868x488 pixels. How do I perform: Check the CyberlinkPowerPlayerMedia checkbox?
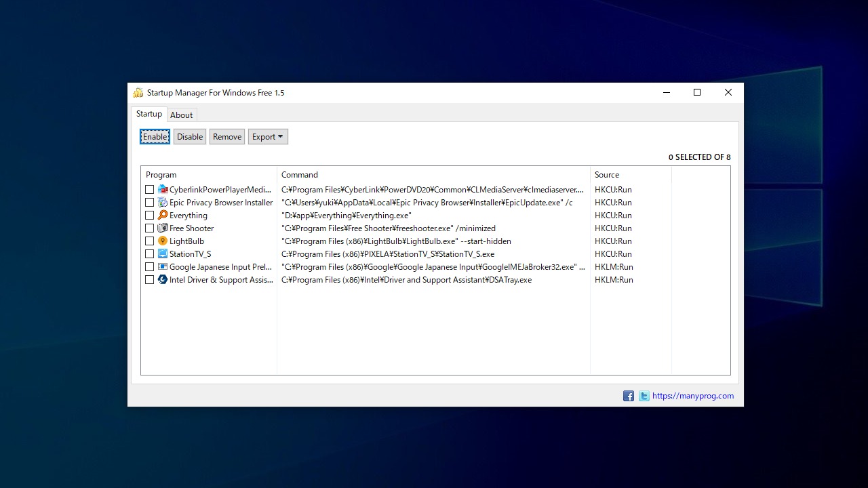point(150,190)
